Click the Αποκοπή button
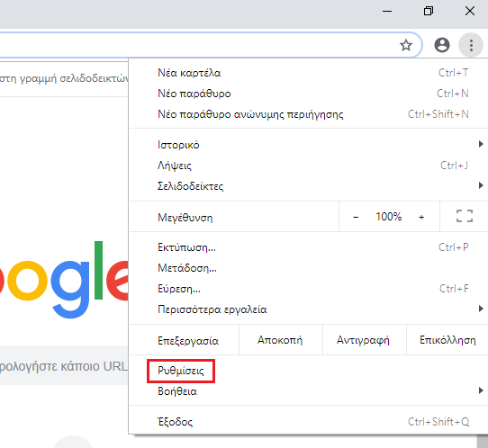The height and width of the screenshot is (448, 488). coord(280,340)
